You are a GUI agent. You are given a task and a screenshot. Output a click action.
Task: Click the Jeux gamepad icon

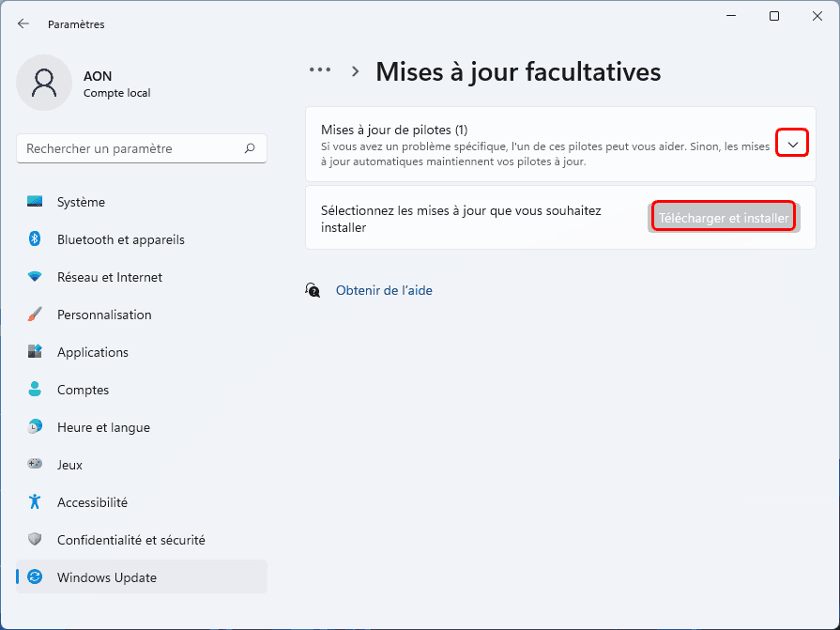point(36,465)
